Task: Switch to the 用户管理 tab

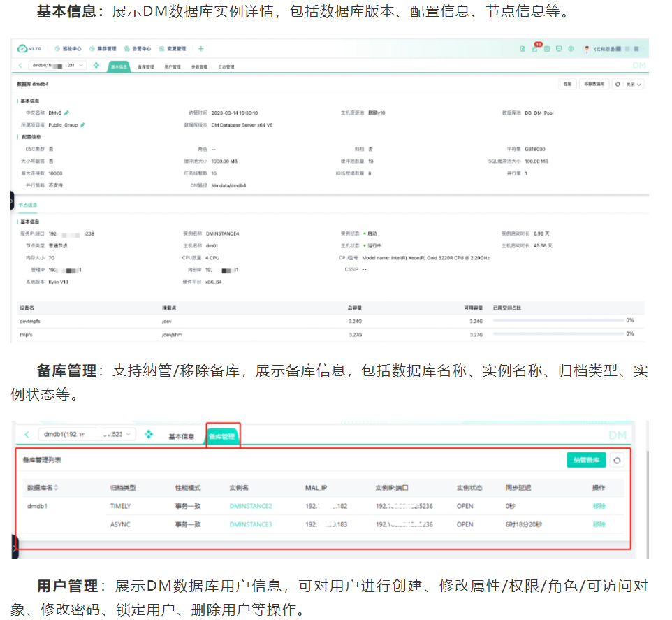Action: pos(172,67)
